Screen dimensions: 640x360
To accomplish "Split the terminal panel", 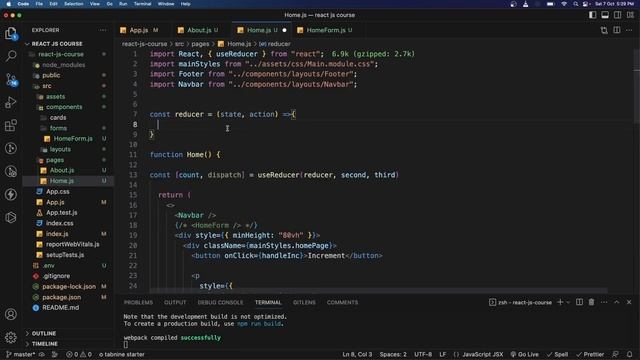I will coord(579,302).
